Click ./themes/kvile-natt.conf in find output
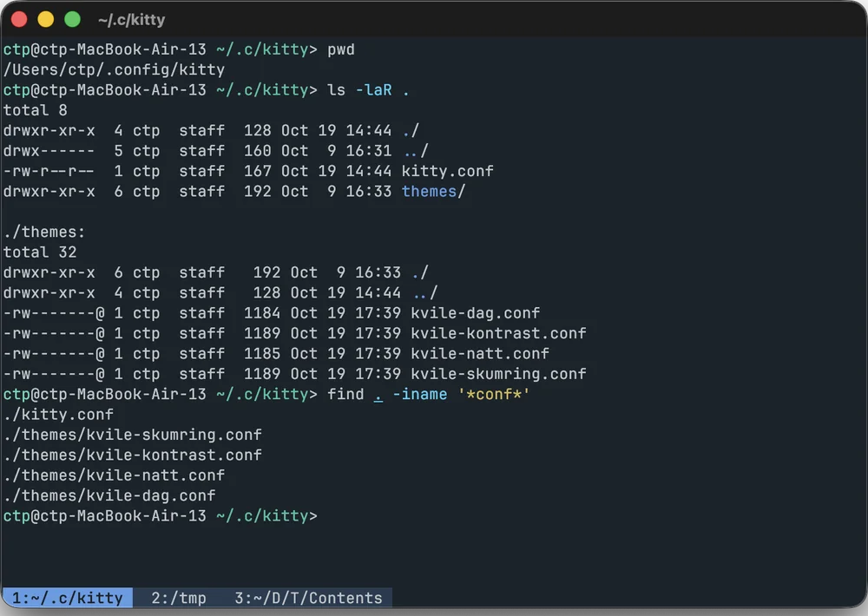Viewport: 868px width, 616px height. coord(114,475)
